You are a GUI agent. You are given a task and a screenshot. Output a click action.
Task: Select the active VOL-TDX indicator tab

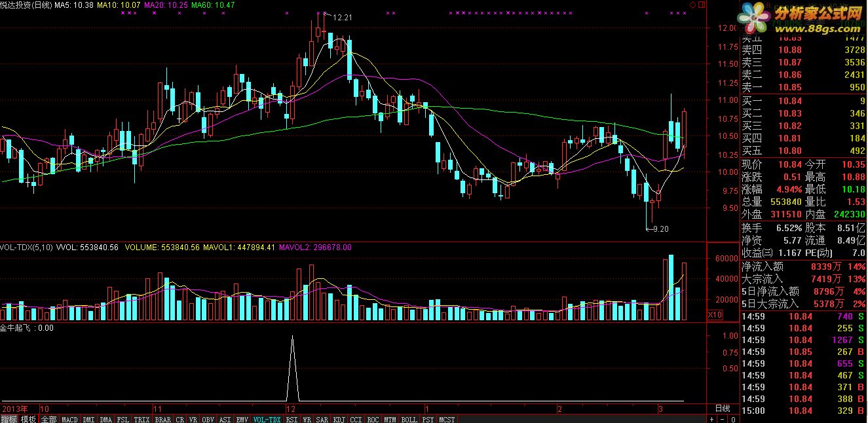[267, 418]
